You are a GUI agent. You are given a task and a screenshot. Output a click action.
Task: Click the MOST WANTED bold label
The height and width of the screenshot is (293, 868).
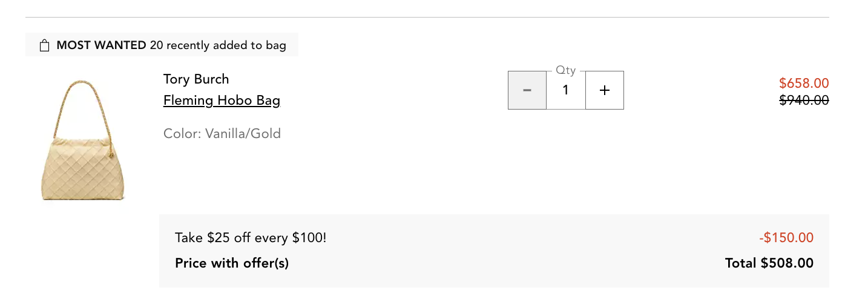coord(101,45)
